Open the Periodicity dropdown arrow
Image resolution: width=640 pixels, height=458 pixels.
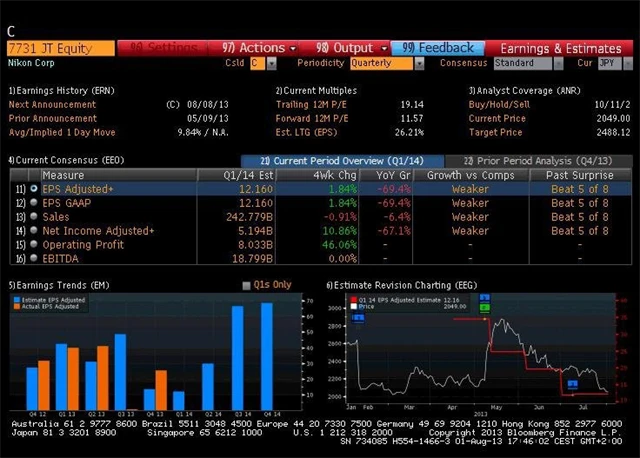pos(419,63)
